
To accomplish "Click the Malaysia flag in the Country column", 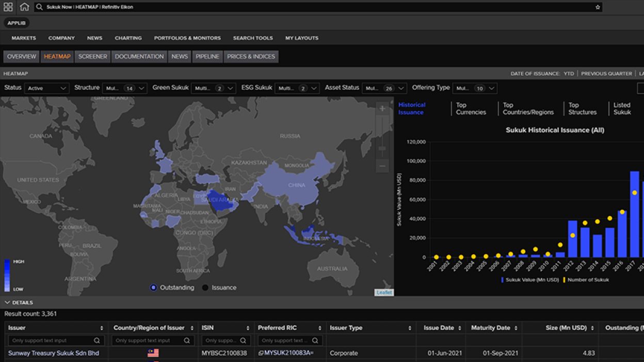I will pos(151,353).
